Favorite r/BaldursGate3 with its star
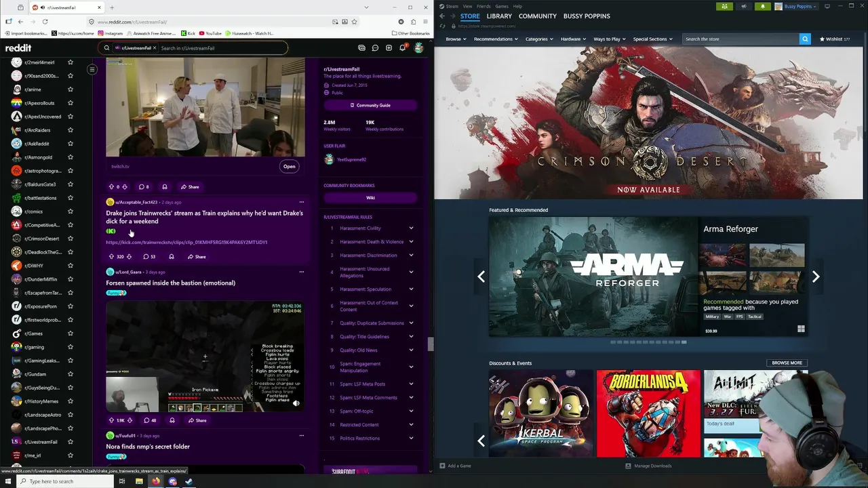The width and height of the screenshot is (868, 488). pos(70,184)
